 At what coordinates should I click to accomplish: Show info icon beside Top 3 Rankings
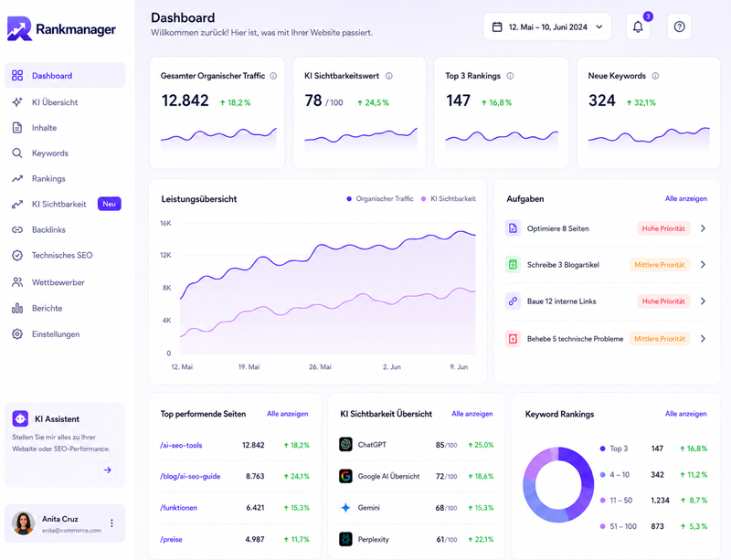[510, 76]
